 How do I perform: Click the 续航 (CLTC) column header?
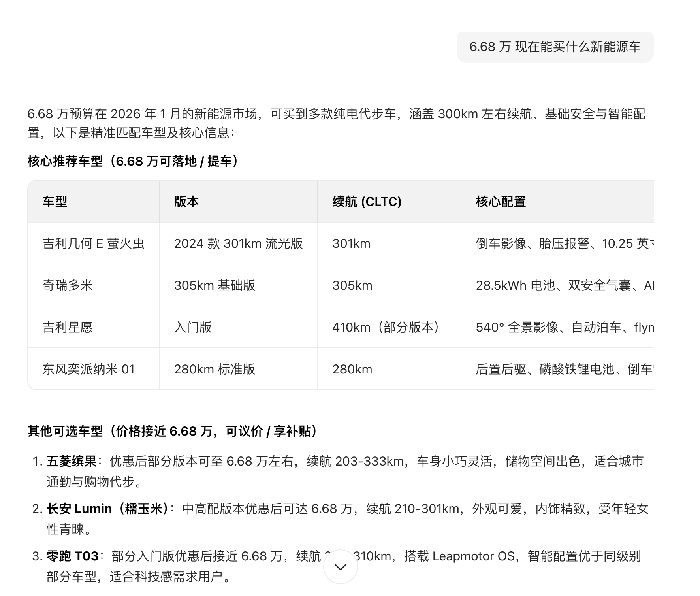click(x=389, y=202)
